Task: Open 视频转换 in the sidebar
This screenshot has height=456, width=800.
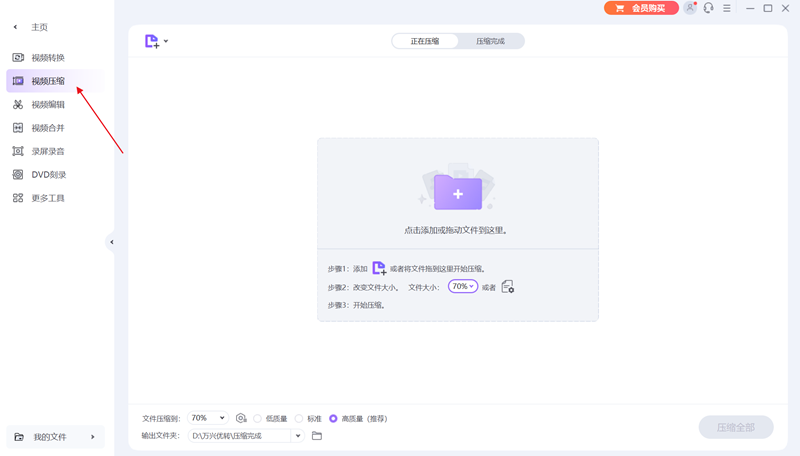Action: (55, 58)
